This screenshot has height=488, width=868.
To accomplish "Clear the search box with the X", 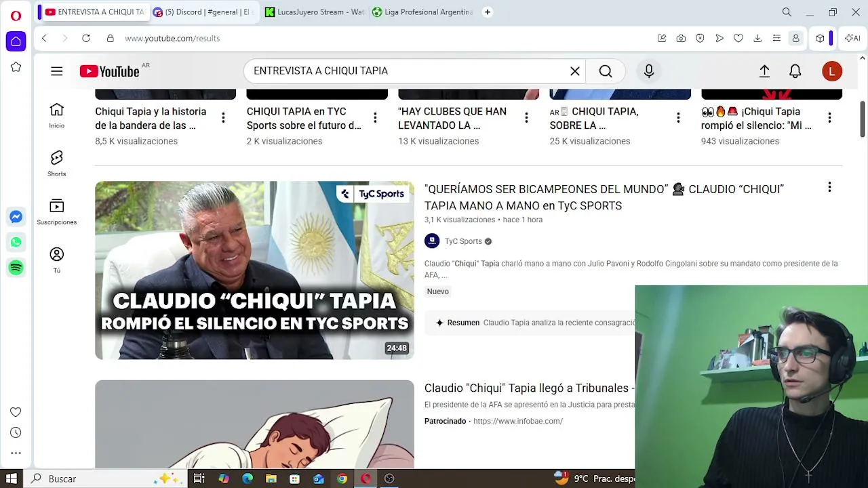I will pos(575,71).
